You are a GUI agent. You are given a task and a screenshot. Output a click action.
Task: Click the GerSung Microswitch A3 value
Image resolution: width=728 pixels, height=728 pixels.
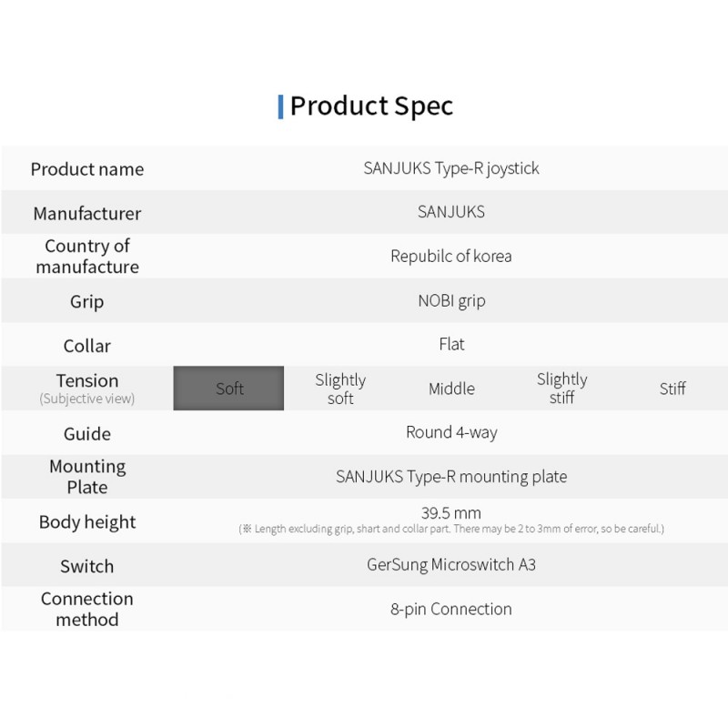coord(451,564)
